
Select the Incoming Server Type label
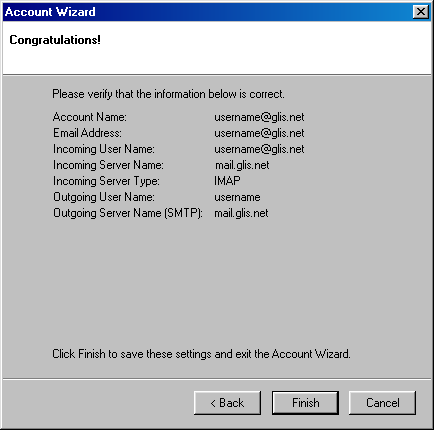click(106, 181)
